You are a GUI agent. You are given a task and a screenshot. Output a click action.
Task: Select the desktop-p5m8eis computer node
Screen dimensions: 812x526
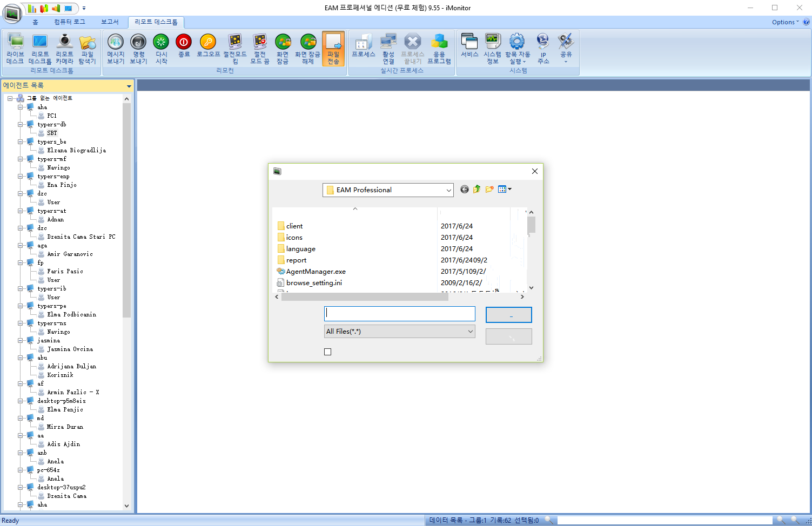click(61, 401)
